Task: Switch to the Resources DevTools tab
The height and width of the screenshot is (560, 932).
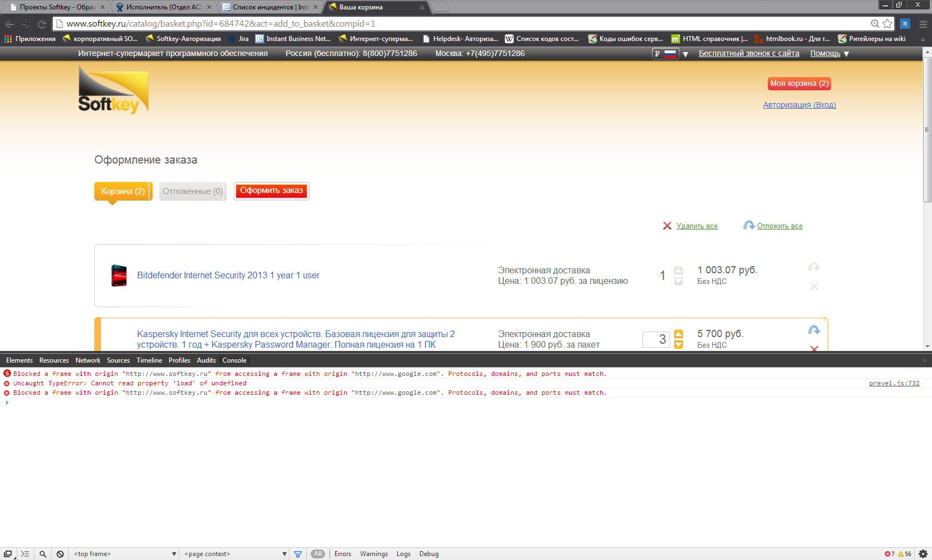Action: coord(54,360)
